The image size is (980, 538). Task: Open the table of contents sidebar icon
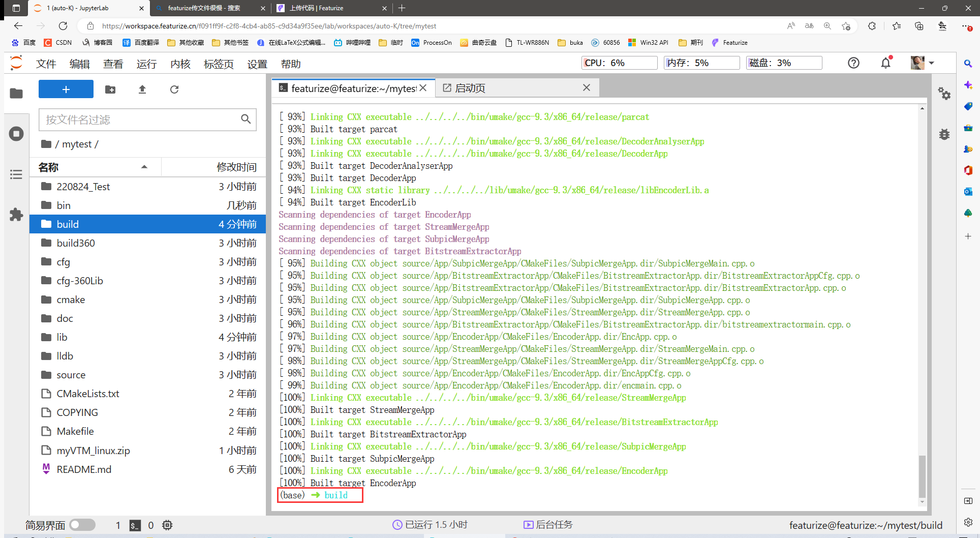(x=16, y=174)
